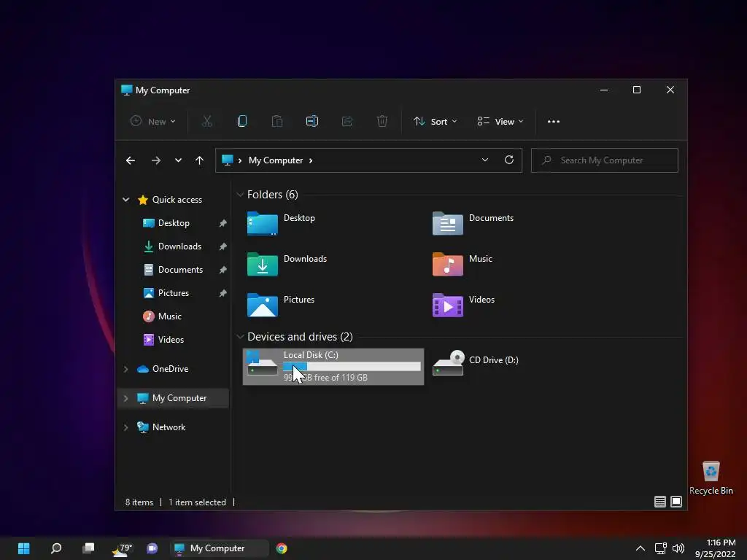The height and width of the screenshot is (560, 747).
Task: Collapse the Quick access tree node
Action: pos(125,200)
